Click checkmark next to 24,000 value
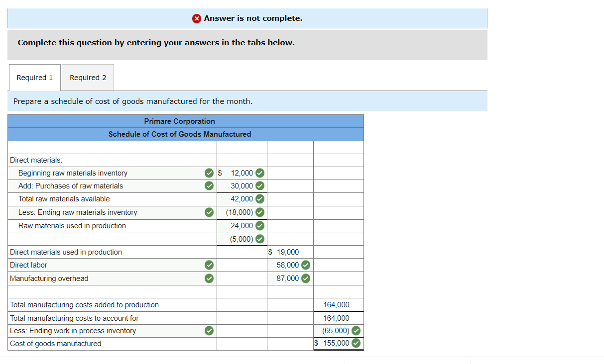This screenshot has width=604, height=364. (259, 226)
